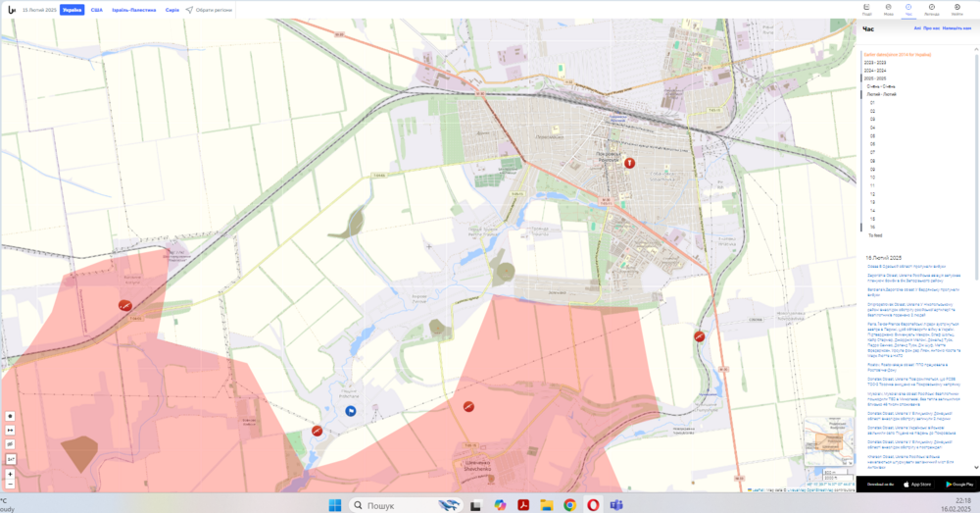Open the Liveuamap logo home icon
The image size is (980, 513).
pos(11,10)
